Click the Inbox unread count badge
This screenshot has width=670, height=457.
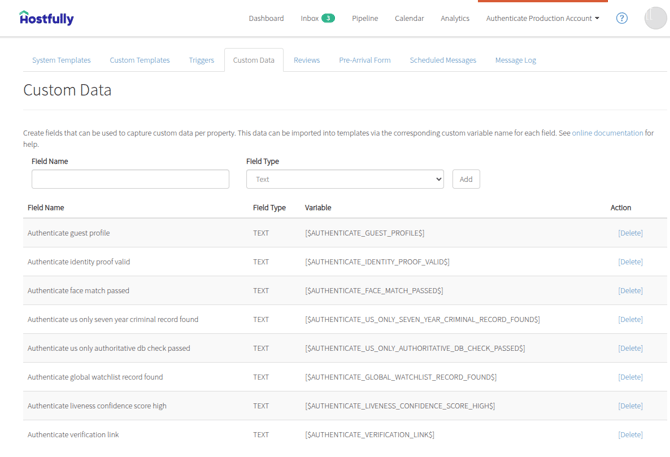coord(328,18)
